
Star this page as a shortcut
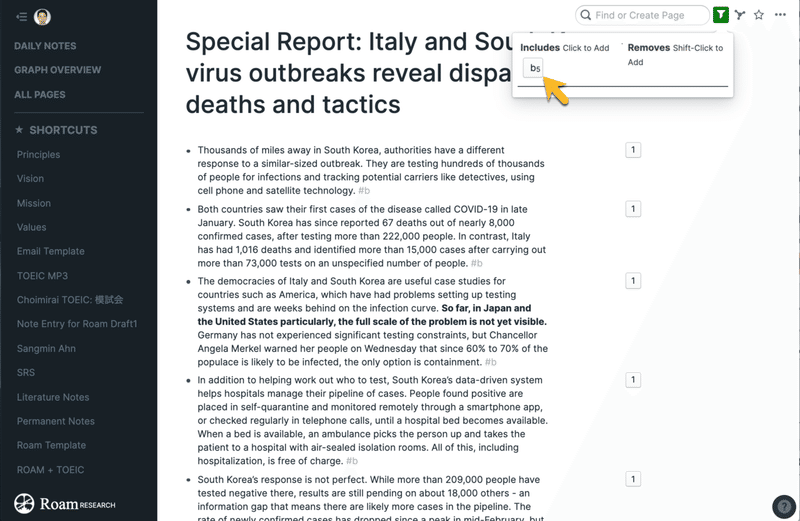pos(759,15)
